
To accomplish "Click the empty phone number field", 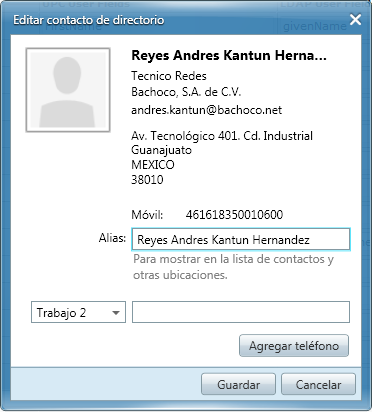I will [241, 312].
